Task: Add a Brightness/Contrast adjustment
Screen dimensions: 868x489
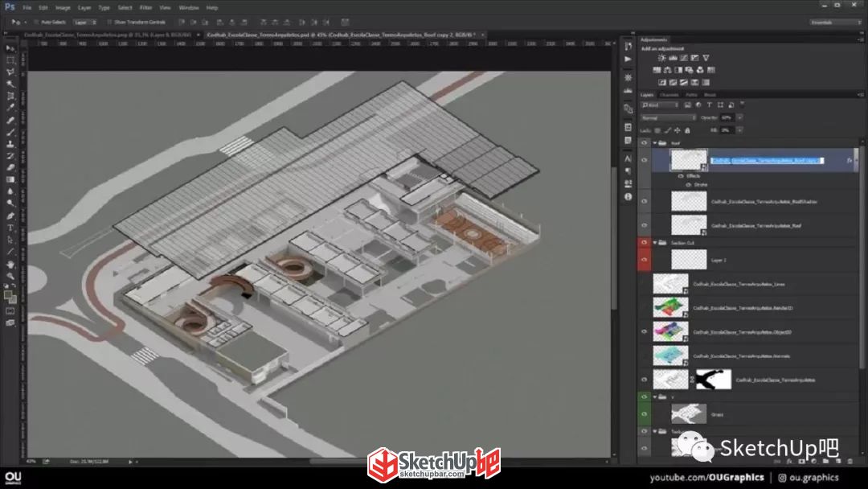Action: [662, 58]
